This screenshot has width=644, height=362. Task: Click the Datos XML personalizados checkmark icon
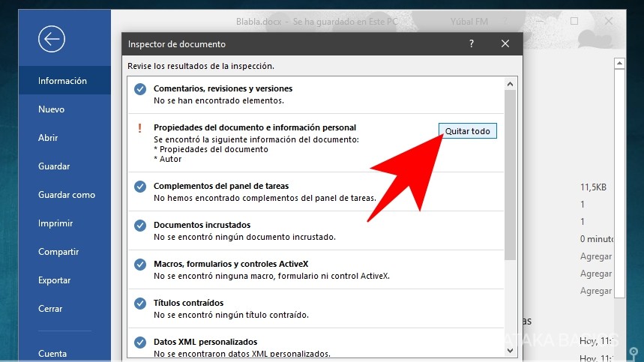tap(139, 342)
